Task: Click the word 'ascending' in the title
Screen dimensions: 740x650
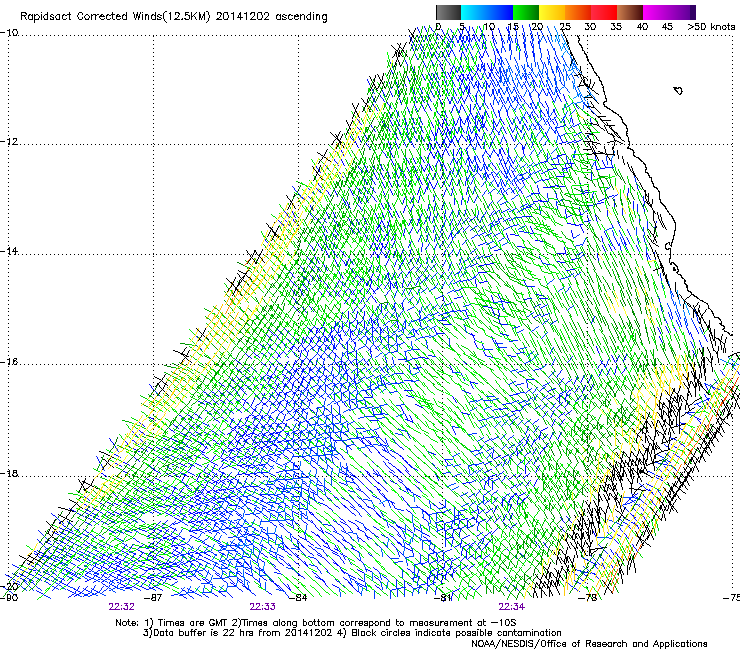Action: (301, 17)
